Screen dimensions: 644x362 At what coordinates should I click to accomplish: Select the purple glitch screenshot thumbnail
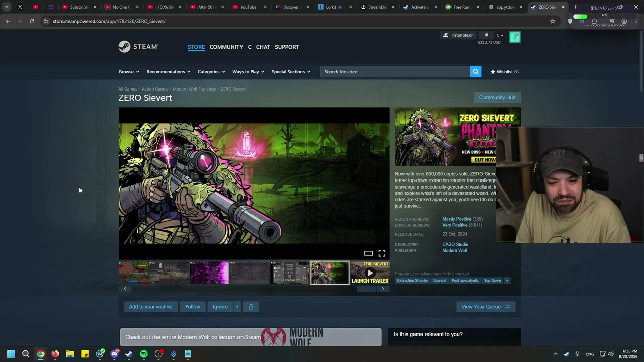[209, 273]
